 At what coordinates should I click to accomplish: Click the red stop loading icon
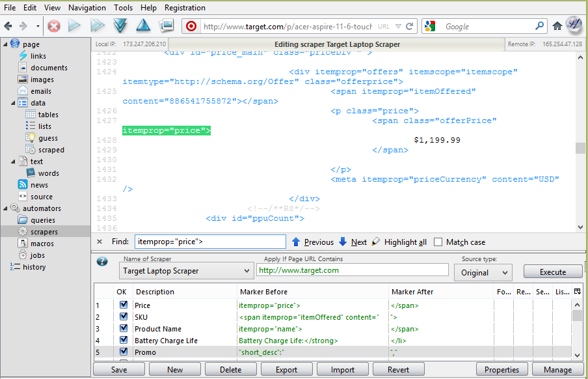(54, 26)
